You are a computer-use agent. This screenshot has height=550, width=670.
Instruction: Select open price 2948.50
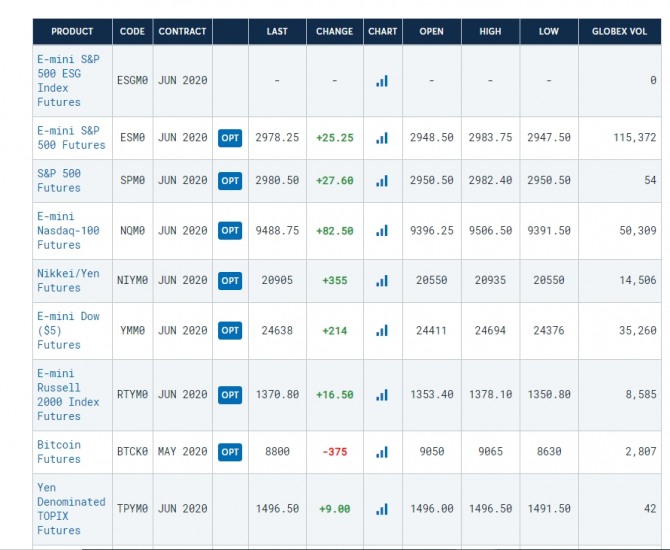pos(432,138)
